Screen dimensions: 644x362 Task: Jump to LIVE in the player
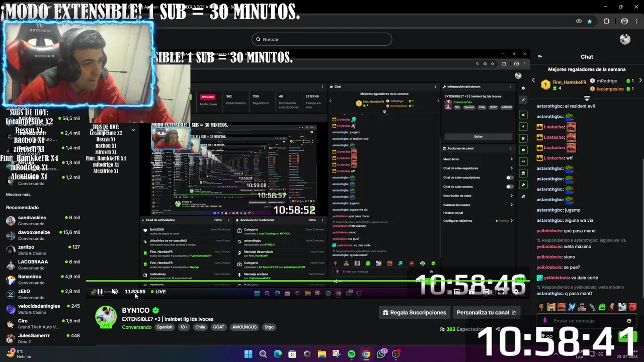[x=158, y=292]
